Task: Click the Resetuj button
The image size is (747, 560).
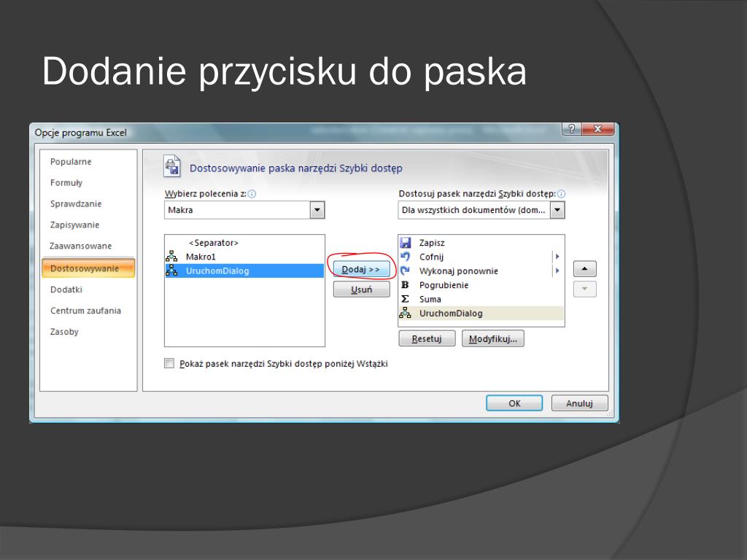Action: (x=427, y=338)
